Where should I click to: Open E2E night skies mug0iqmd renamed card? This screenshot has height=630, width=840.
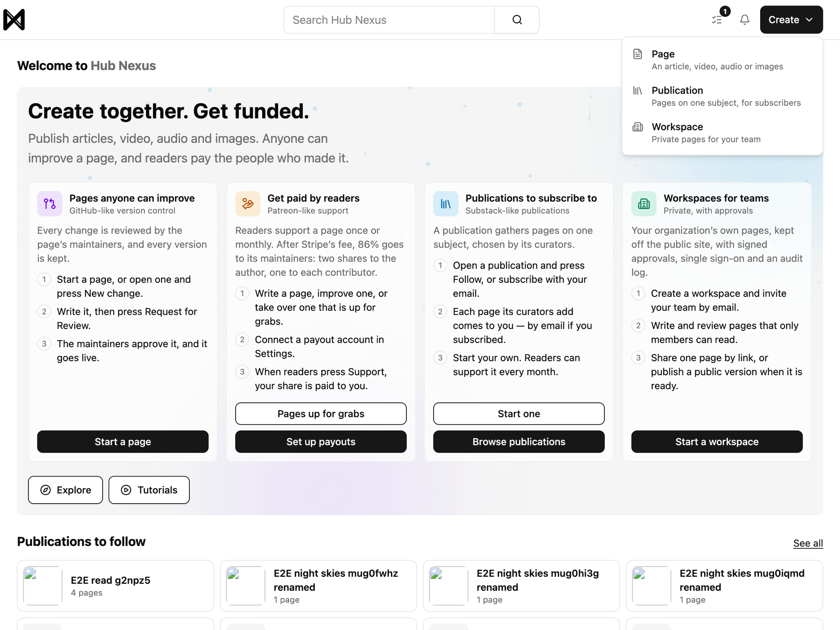pyautogui.click(x=724, y=586)
